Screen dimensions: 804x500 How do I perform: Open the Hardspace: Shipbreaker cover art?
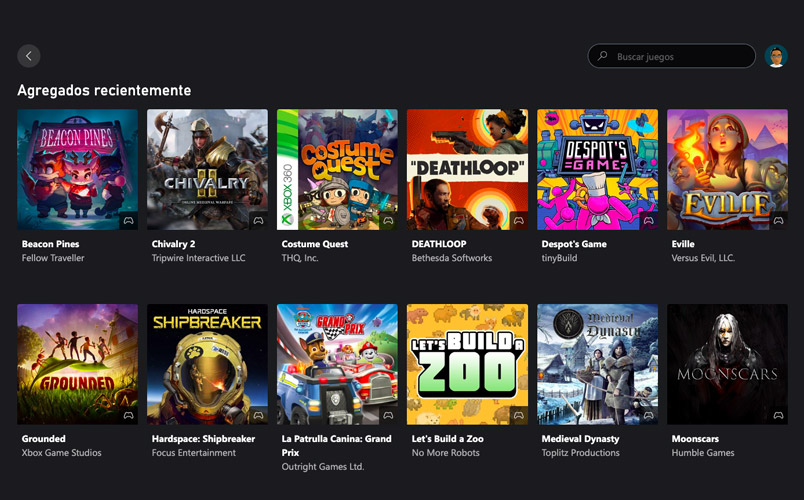[207, 364]
